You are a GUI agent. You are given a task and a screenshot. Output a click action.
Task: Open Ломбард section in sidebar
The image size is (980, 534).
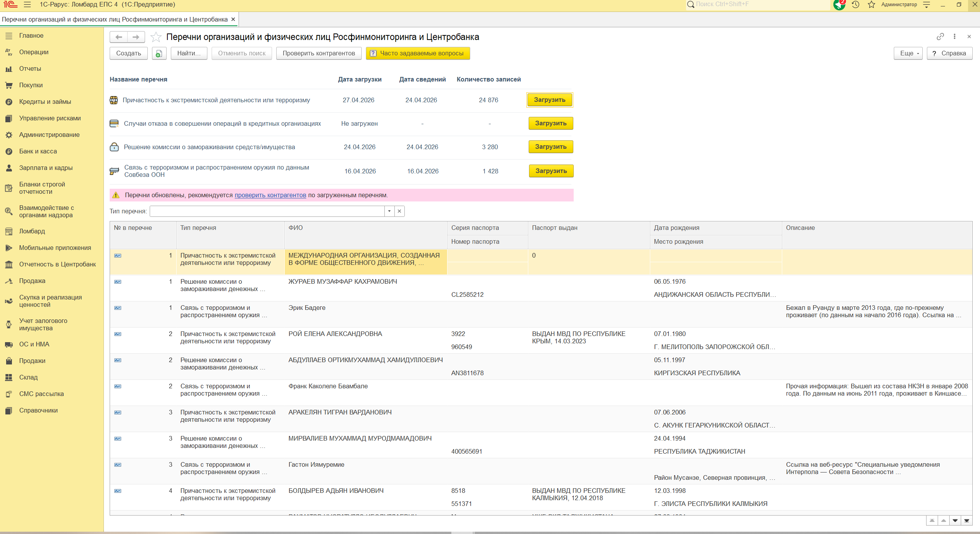[x=32, y=231]
